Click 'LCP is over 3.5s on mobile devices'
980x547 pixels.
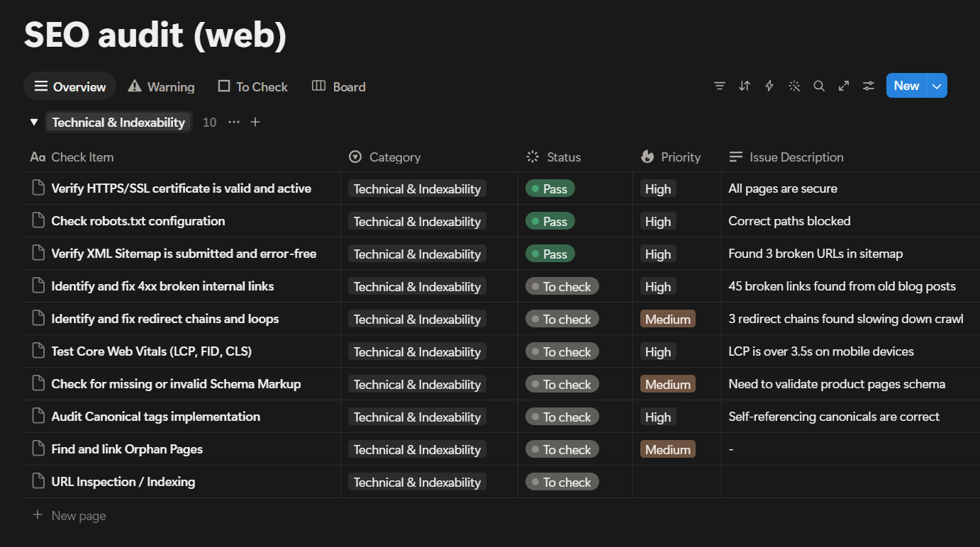pyautogui.click(x=821, y=351)
